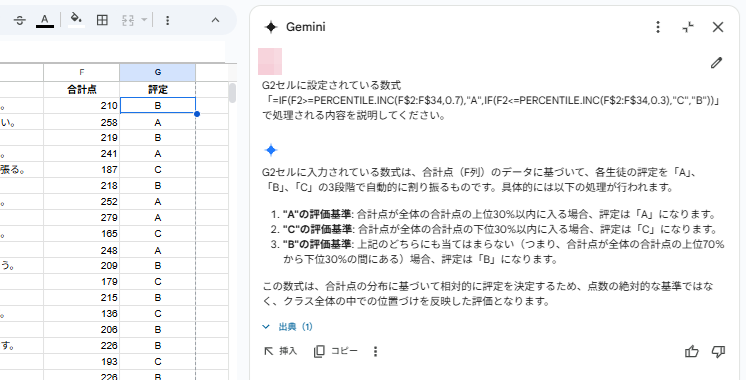The image size is (746, 380).
Task: Select the cell containing 206
Action: tap(82, 330)
